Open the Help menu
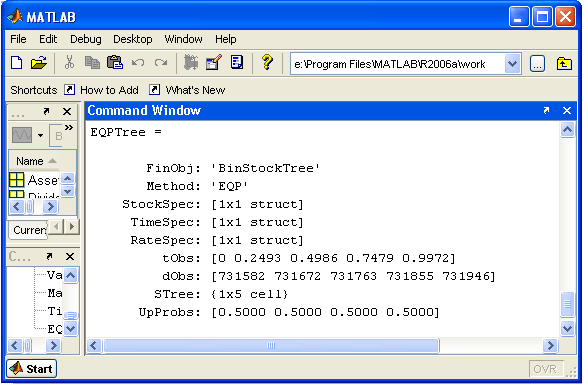The width and height of the screenshot is (584, 385). (x=225, y=39)
